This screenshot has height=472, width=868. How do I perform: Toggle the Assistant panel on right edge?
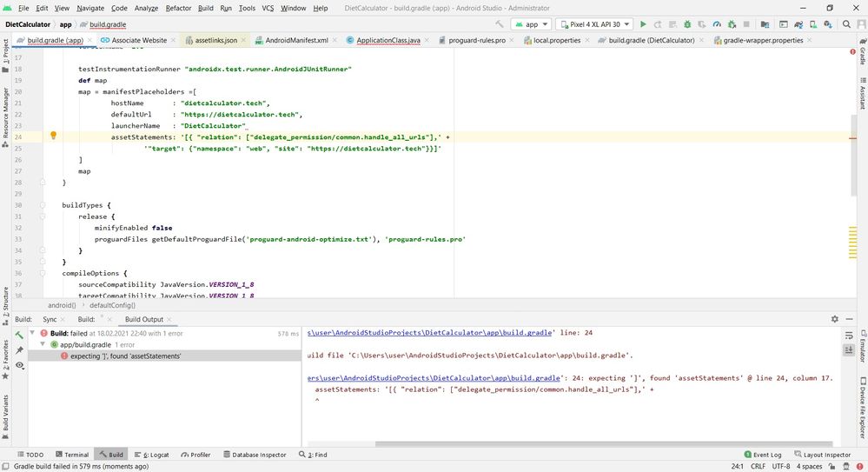coord(863,94)
